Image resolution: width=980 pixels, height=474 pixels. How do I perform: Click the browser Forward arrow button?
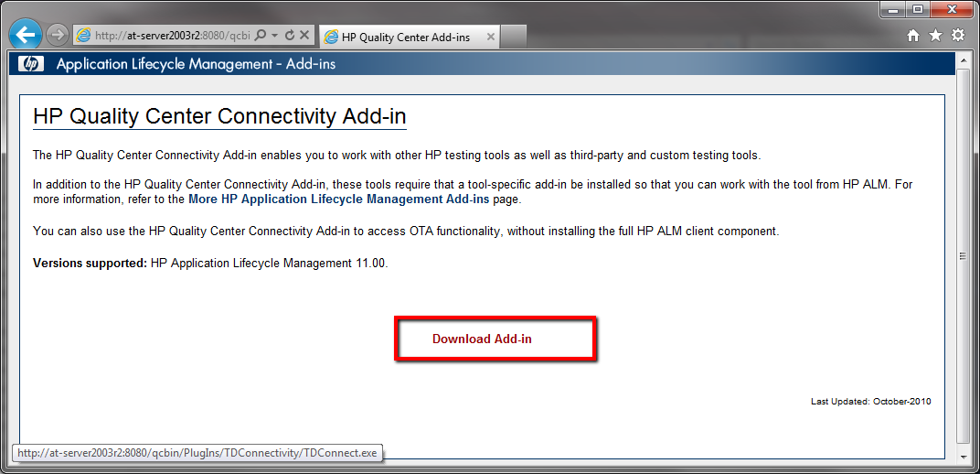(57, 35)
